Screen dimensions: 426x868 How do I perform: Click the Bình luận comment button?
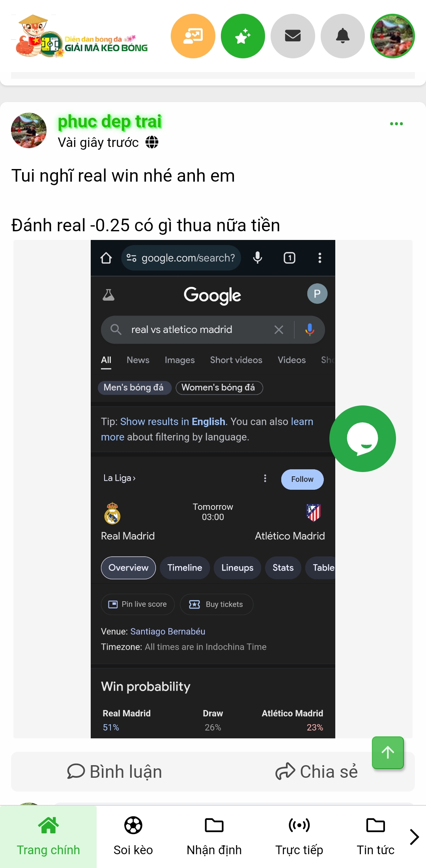coord(114,771)
